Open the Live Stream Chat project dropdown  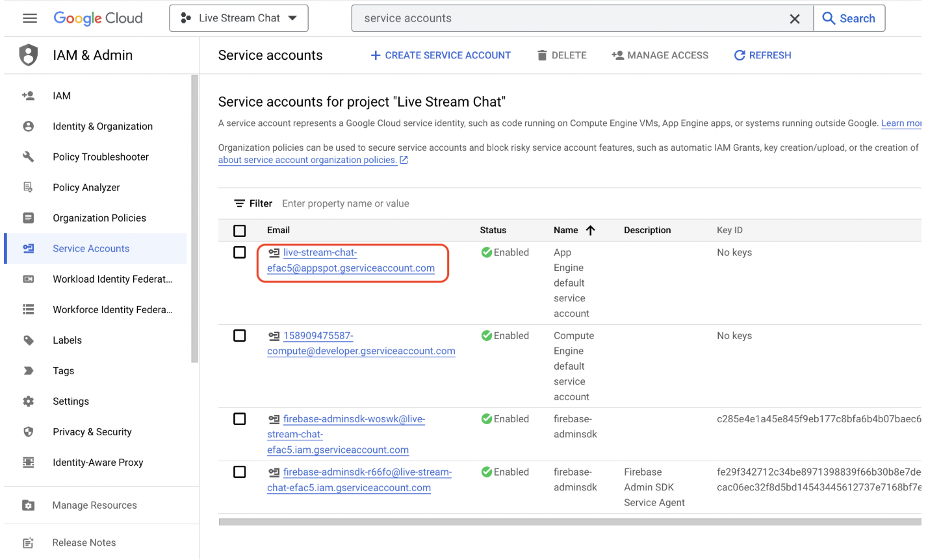(239, 18)
